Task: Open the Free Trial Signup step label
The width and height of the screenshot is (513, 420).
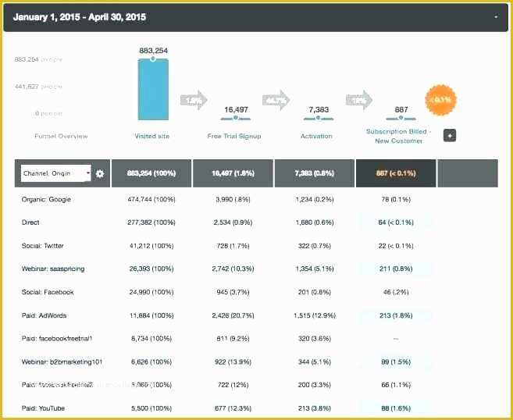Action: (x=234, y=136)
